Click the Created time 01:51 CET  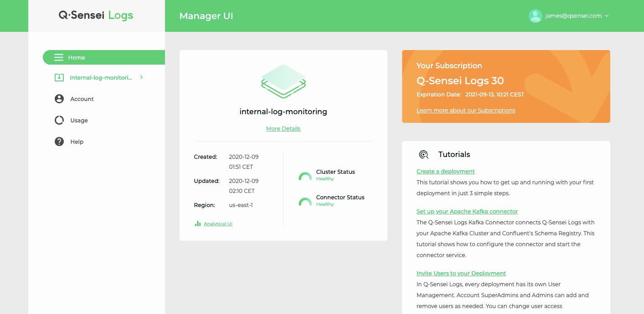(241, 167)
